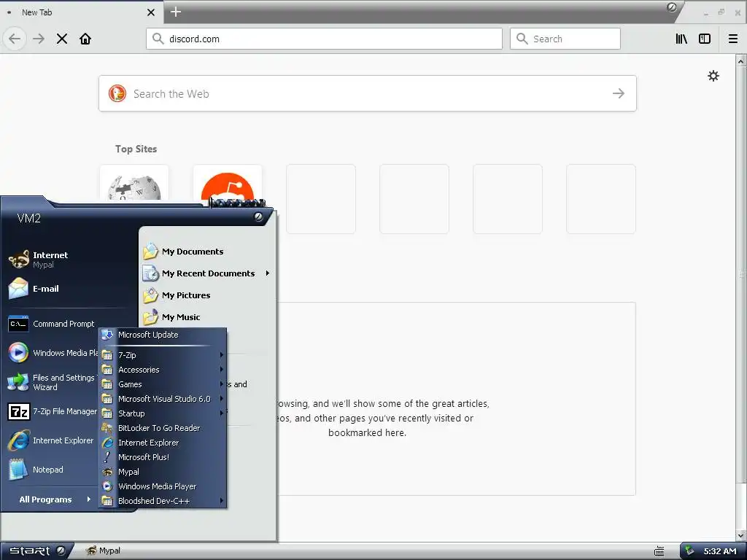This screenshot has height=560, width=747.
Task: Expand Microsoft Visual Studio 6.0 folder
Action: (x=163, y=399)
